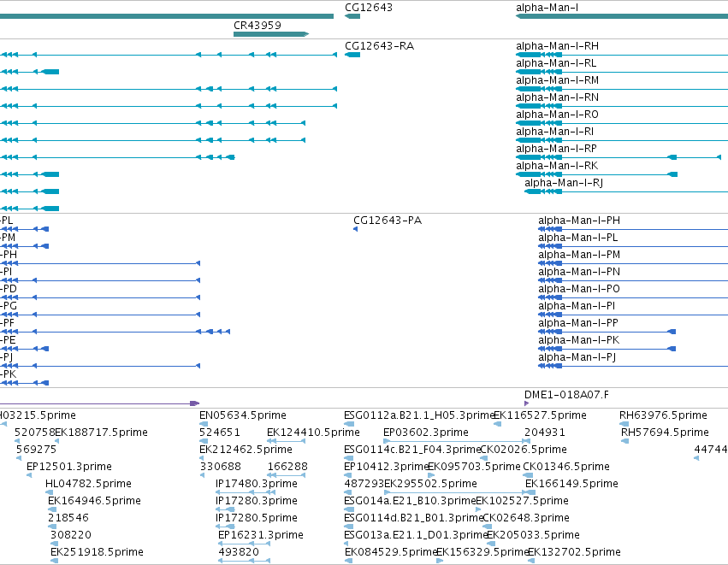Click the 204931 EST label
The height and width of the screenshot is (565, 728).
point(545,433)
